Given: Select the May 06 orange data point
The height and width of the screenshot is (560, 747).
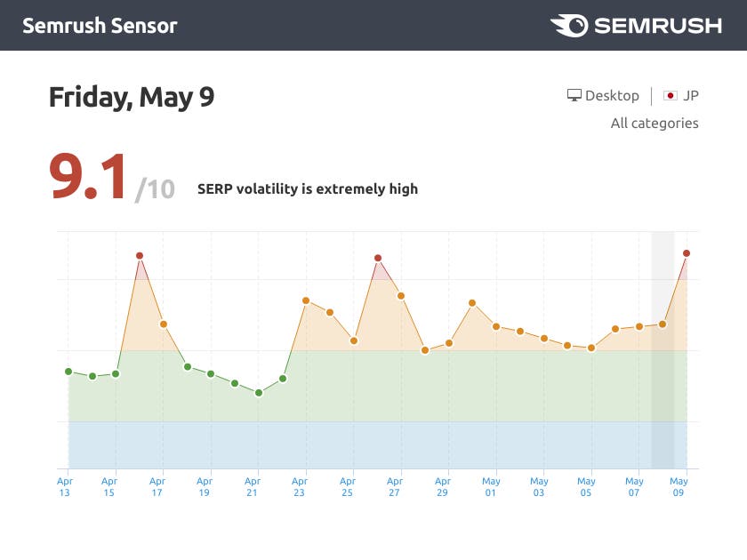Looking at the screenshot, I should pos(615,329).
